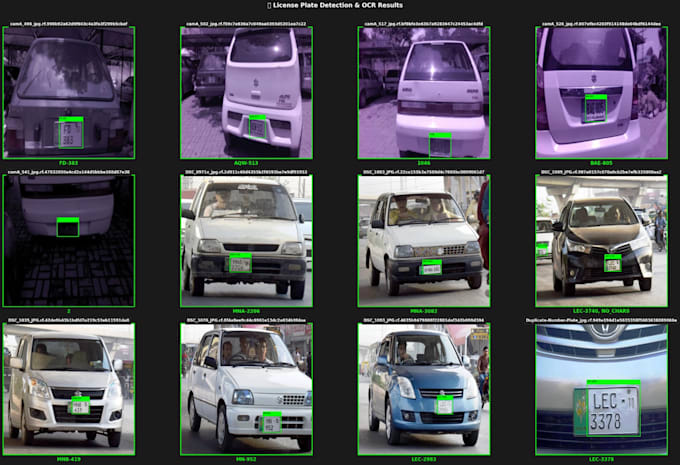Select the 'DSC_1009_JPG' file name title

[602, 172]
